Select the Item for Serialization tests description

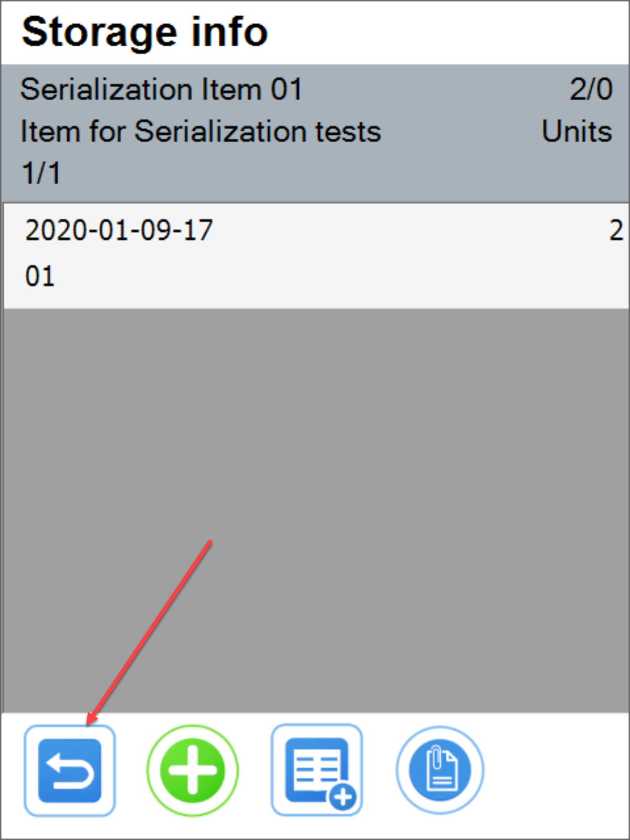click(x=201, y=132)
